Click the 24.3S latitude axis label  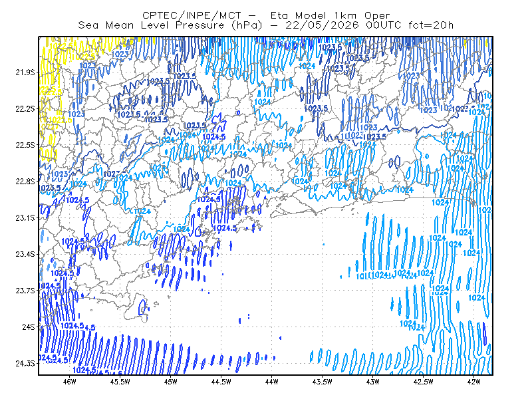click(25, 363)
